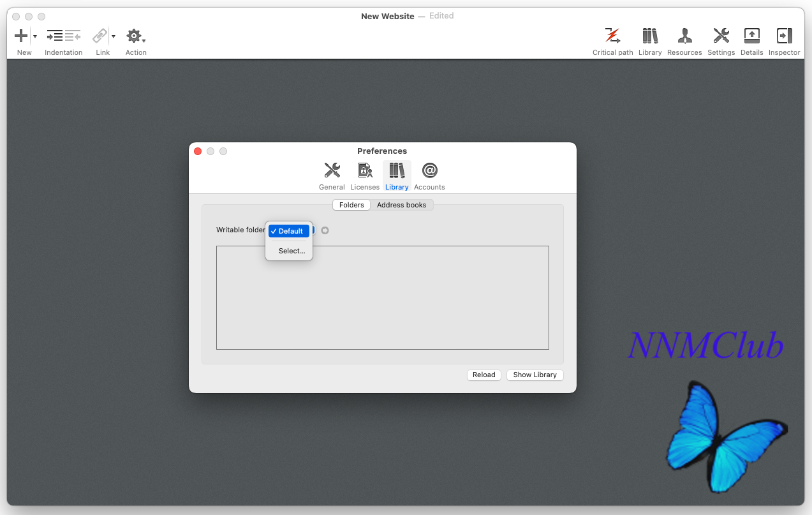Increase indentation with the indent icon
Screen dimensions: 812x515
[x=55, y=36]
